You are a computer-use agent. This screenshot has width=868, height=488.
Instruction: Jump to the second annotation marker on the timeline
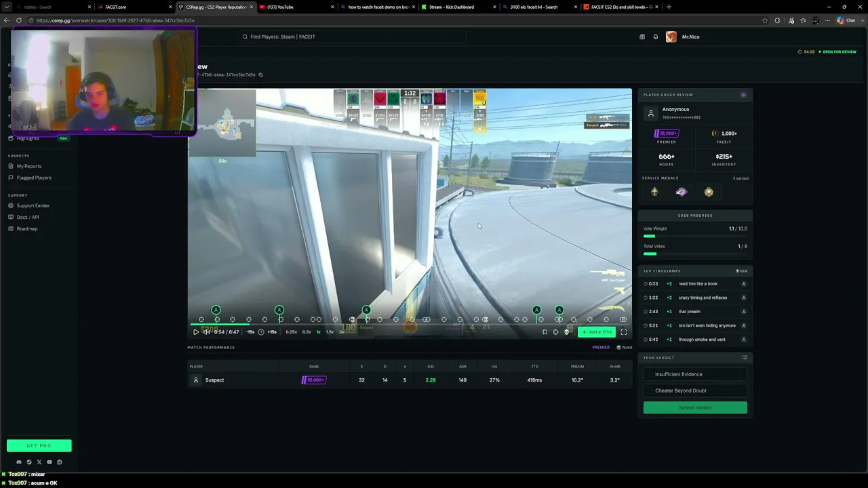click(x=279, y=310)
